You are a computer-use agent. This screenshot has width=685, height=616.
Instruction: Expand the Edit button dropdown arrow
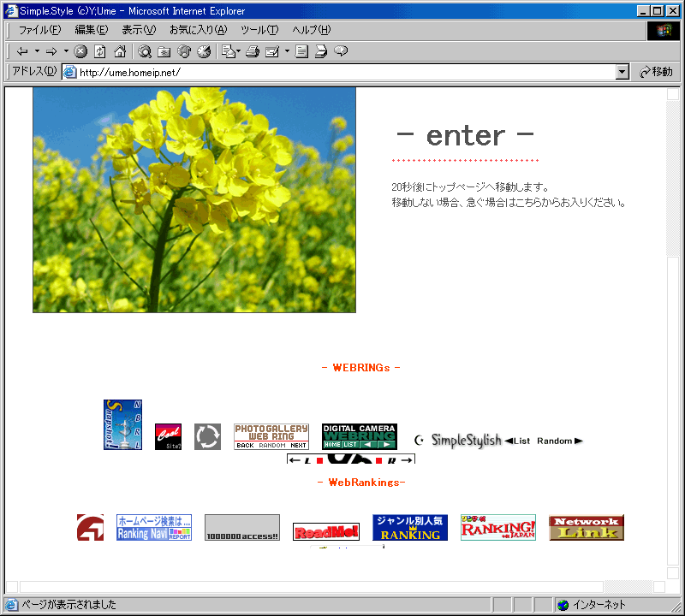287,51
